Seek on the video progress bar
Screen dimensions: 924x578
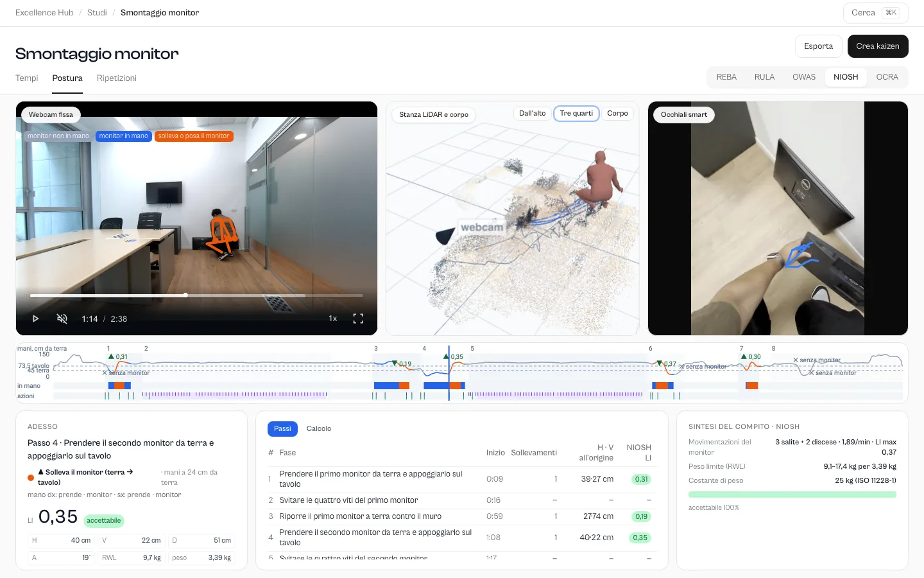(x=196, y=295)
